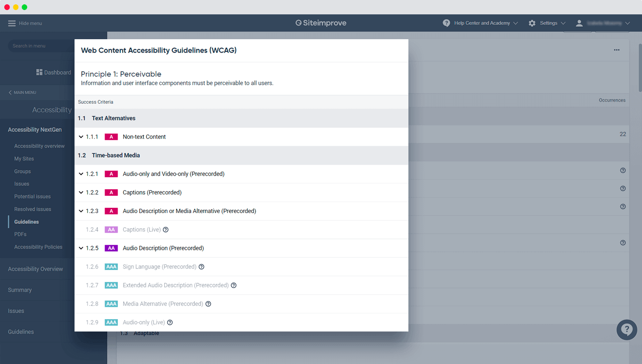The height and width of the screenshot is (364, 642).
Task: Click the Dashboard grid icon
Action: pyautogui.click(x=40, y=73)
